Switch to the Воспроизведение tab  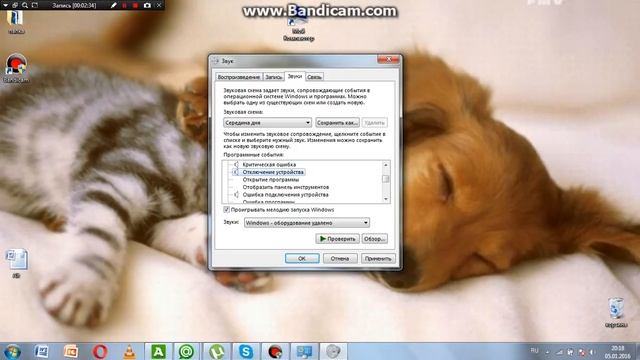pyautogui.click(x=239, y=77)
